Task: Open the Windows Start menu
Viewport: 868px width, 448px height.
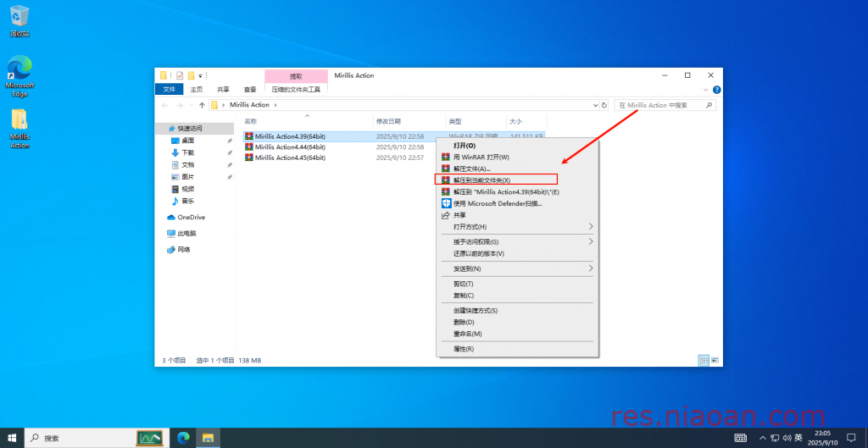Action: tap(12, 438)
